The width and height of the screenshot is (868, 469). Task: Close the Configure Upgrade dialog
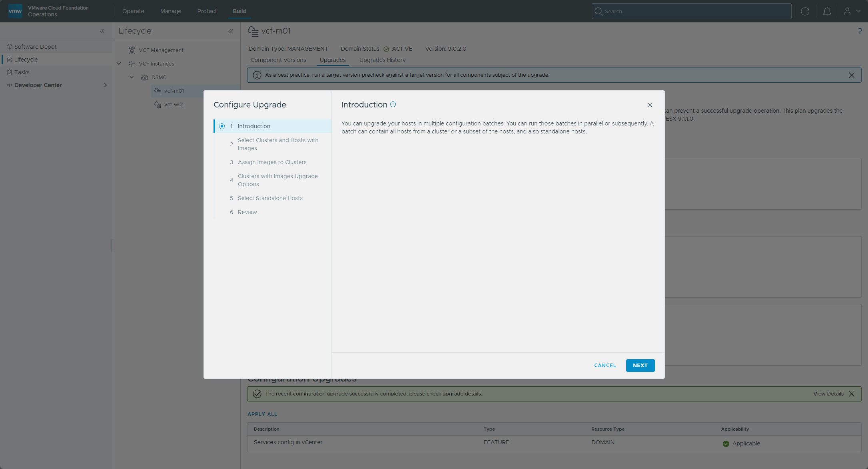650,105
